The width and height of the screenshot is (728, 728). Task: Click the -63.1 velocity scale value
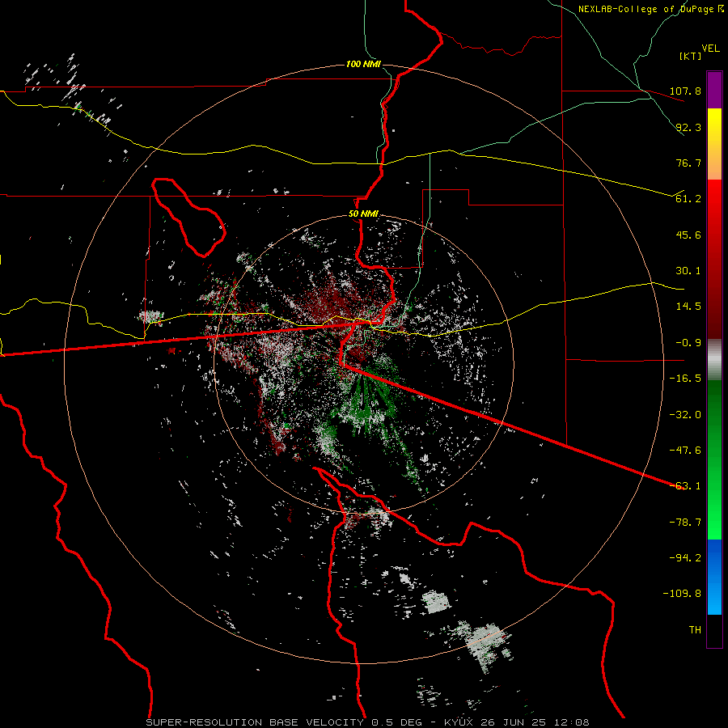click(x=685, y=486)
